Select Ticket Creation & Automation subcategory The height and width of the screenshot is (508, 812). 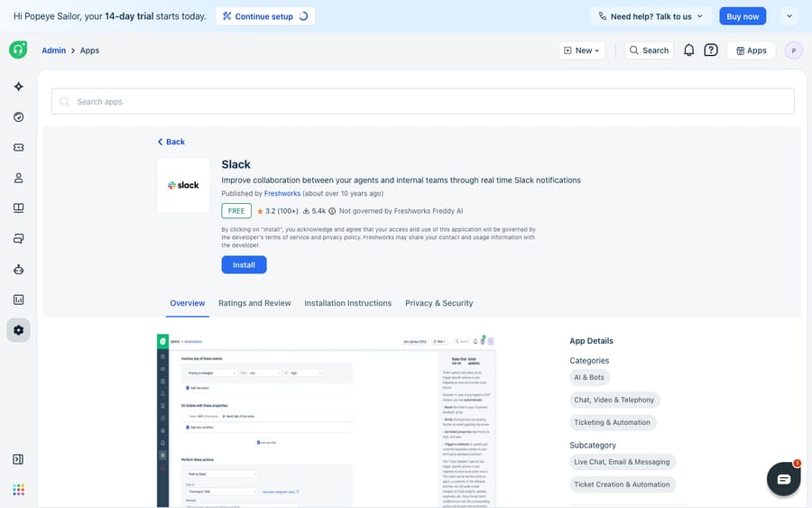pyautogui.click(x=622, y=485)
